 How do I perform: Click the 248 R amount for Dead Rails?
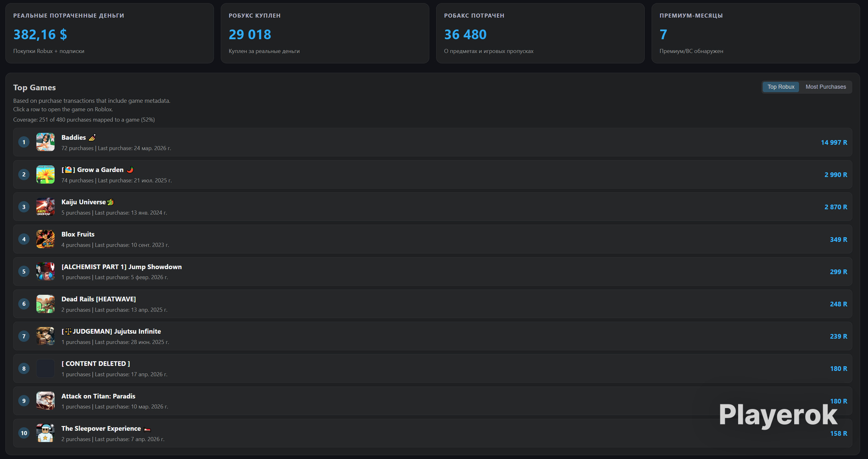(839, 304)
